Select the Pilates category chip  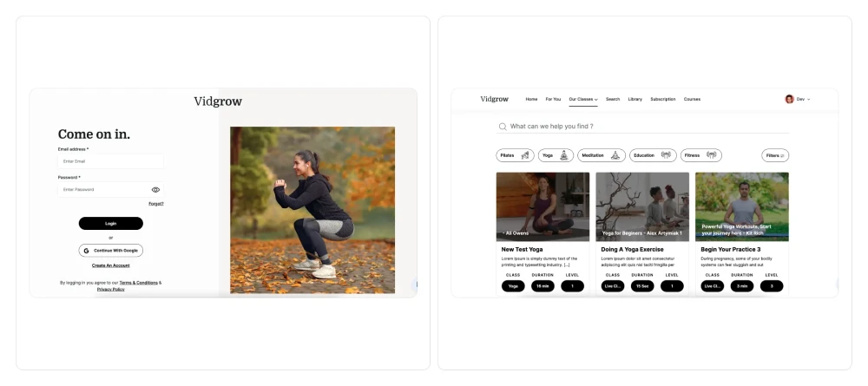click(x=515, y=155)
